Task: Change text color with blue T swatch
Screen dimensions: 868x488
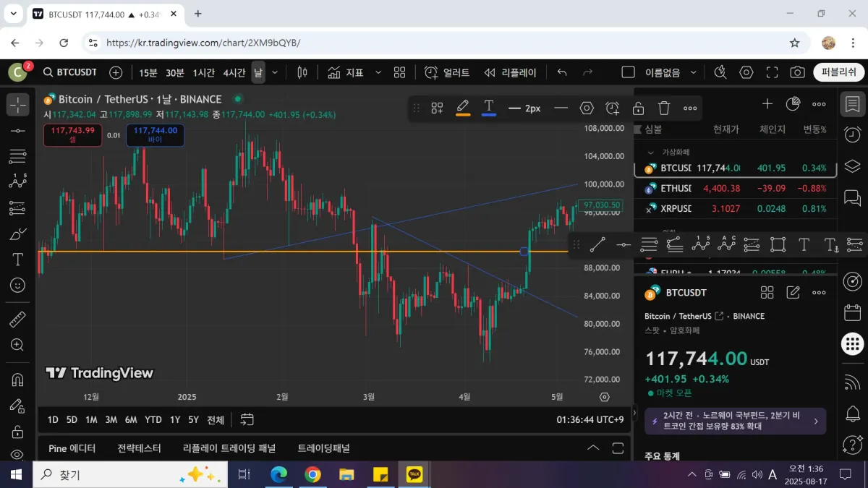Action: coord(489,108)
